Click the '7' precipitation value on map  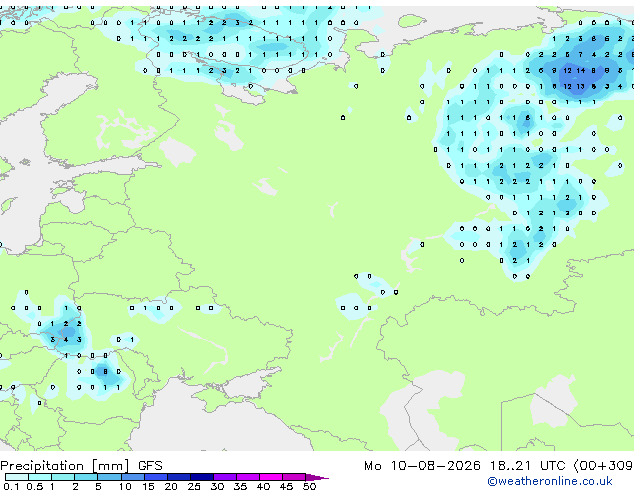pos(581,55)
